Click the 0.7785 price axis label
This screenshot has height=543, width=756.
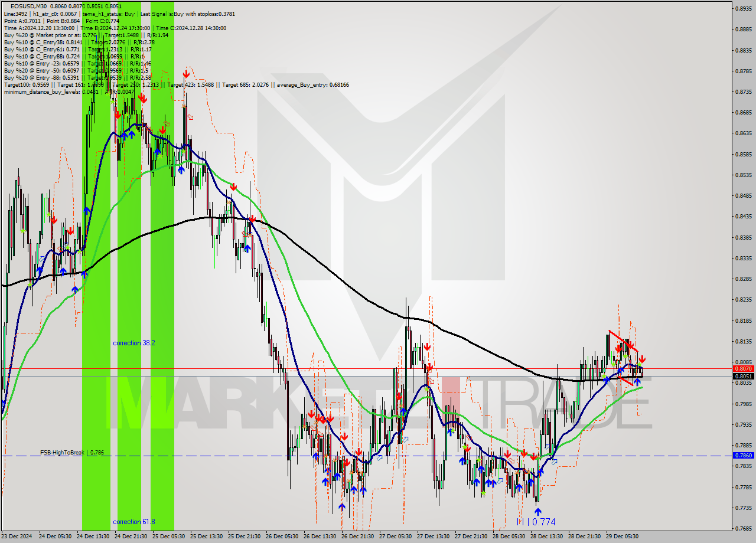tap(743, 488)
